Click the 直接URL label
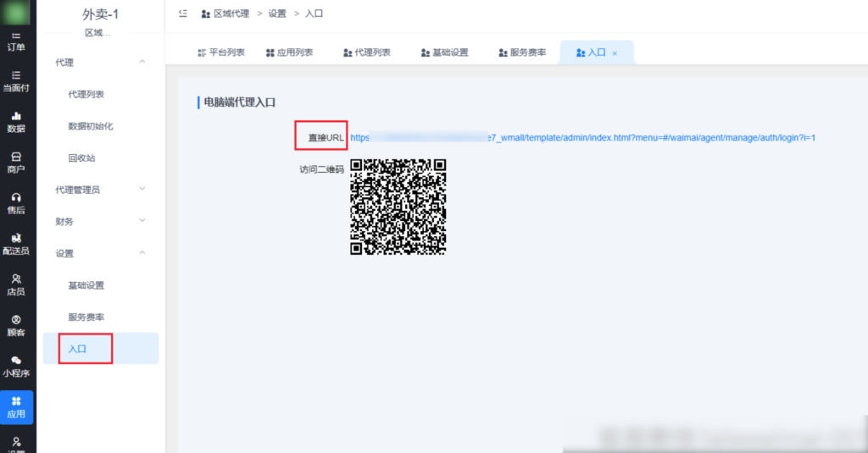Screen dimensions: 868x453 [x=326, y=138]
